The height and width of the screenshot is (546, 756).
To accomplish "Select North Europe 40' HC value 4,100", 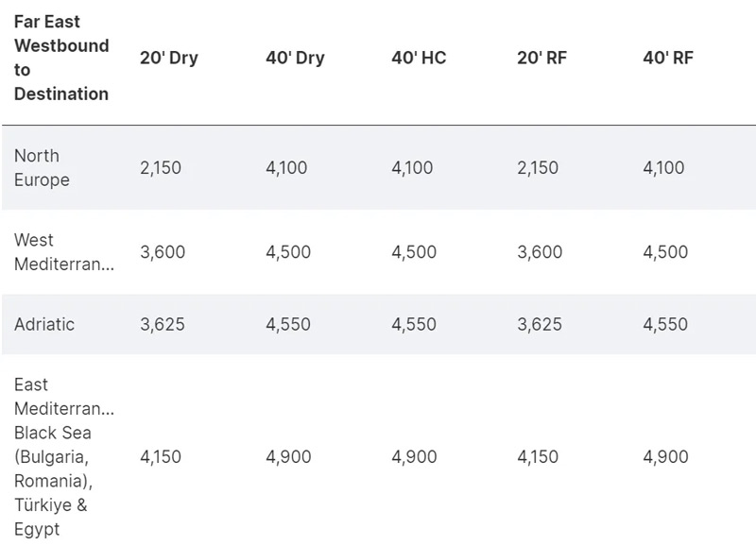I will pos(412,168).
